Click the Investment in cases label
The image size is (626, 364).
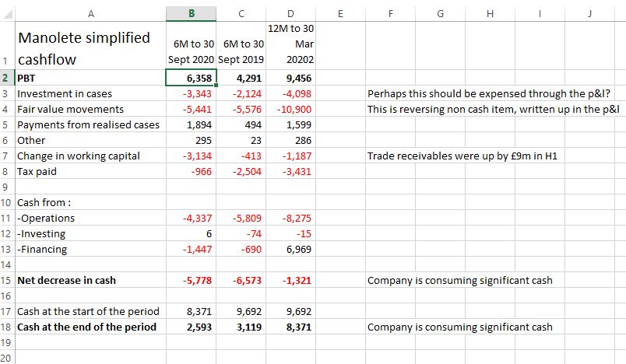pos(65,93)
